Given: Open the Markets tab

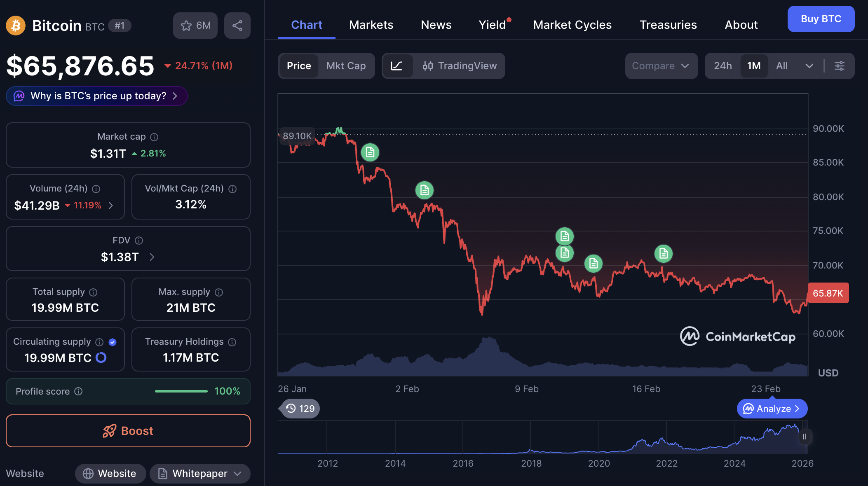Looking at the screenshot, I should pos(371,25).
